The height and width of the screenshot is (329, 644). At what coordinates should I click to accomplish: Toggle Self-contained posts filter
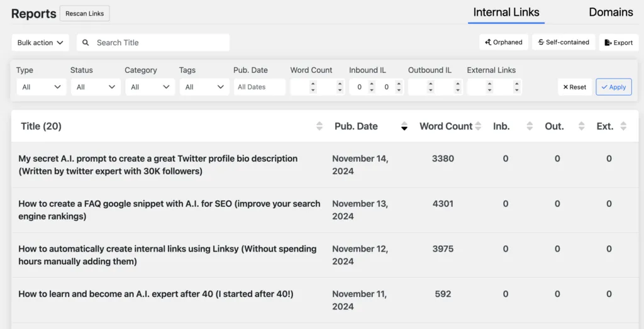pyautogui.click(x=563, y=42)
